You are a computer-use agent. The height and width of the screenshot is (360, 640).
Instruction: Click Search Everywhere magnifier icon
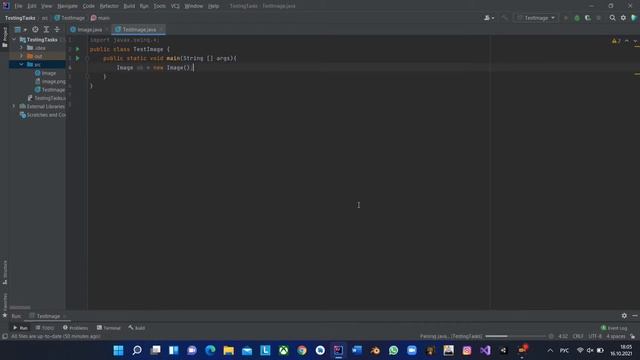[612, 18]
